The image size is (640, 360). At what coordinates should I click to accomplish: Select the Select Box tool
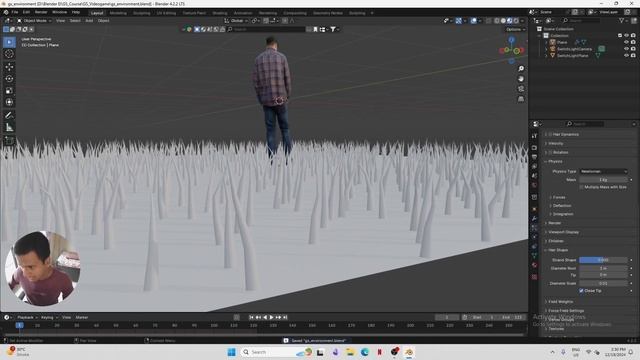click(9, 42)
